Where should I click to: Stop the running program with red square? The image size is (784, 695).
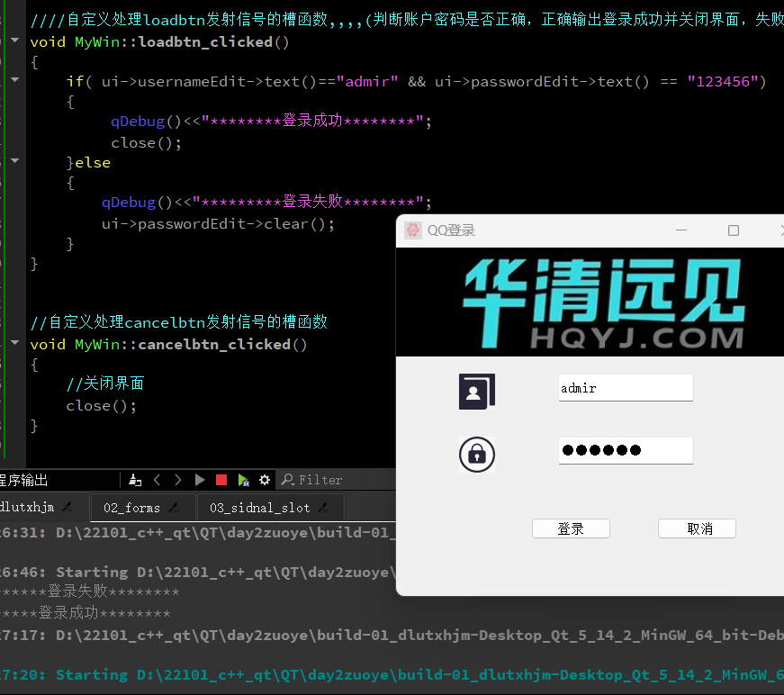(x=221, y=480)
